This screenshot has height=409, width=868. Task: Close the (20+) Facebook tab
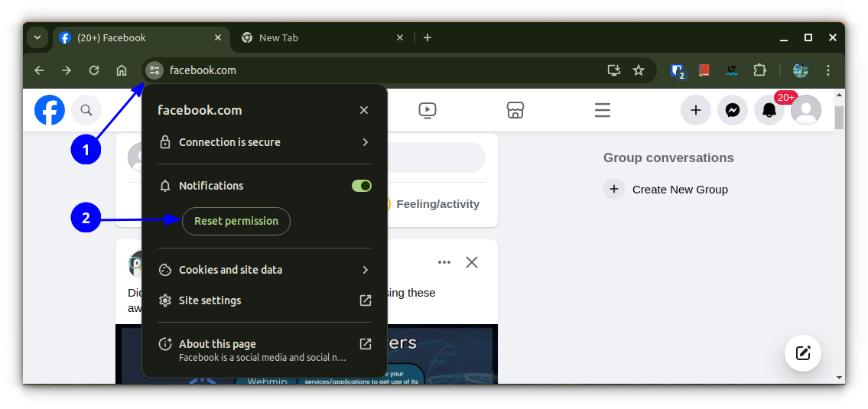tap(218, 37)
